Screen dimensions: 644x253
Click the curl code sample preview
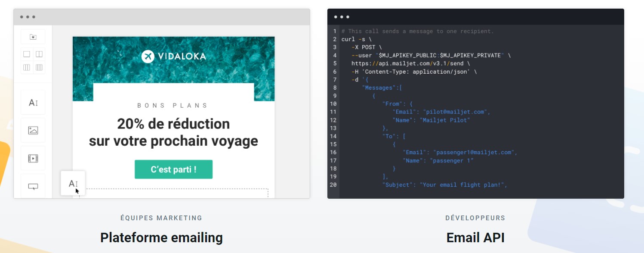click(x=476, y=103)
